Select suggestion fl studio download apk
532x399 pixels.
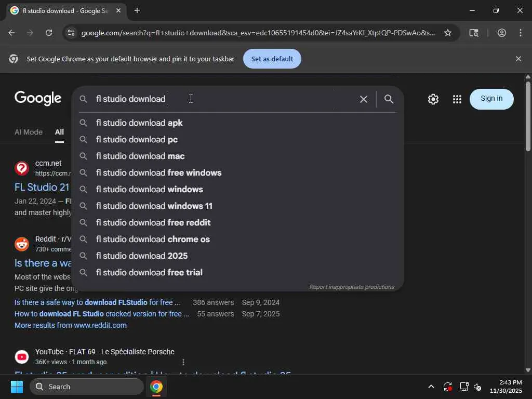click(x=237, y=123)
